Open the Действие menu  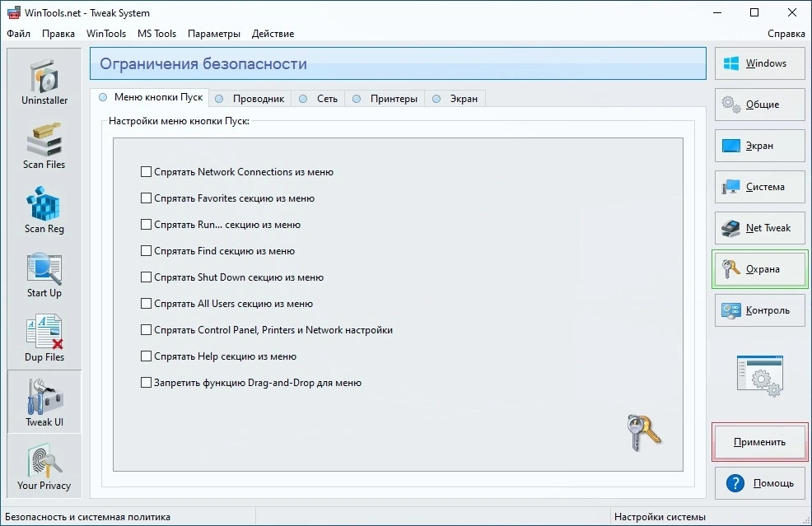coord(273,34)
